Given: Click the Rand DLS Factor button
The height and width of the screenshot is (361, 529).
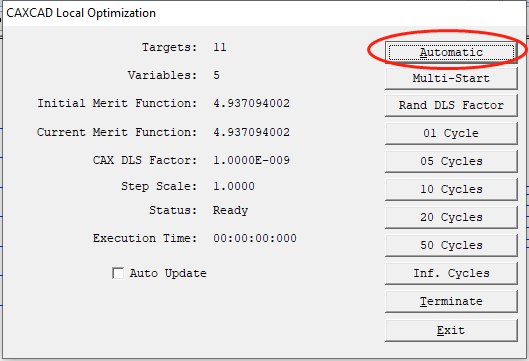Looking at the screenshot, I should 451,105.
